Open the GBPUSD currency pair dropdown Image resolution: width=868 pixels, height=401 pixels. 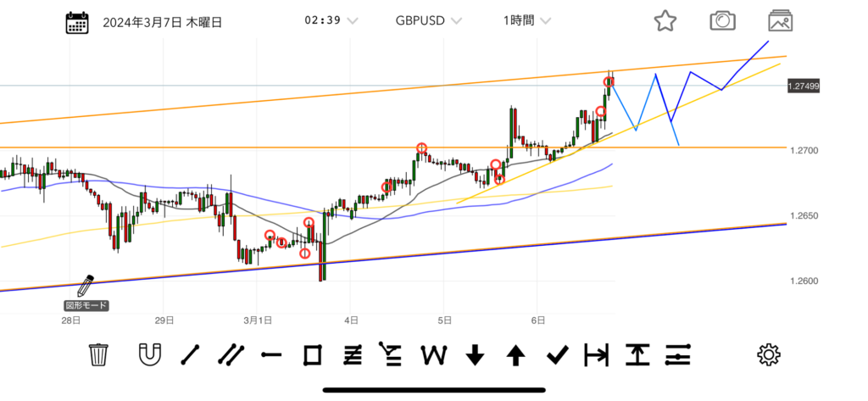pos(428,20)
